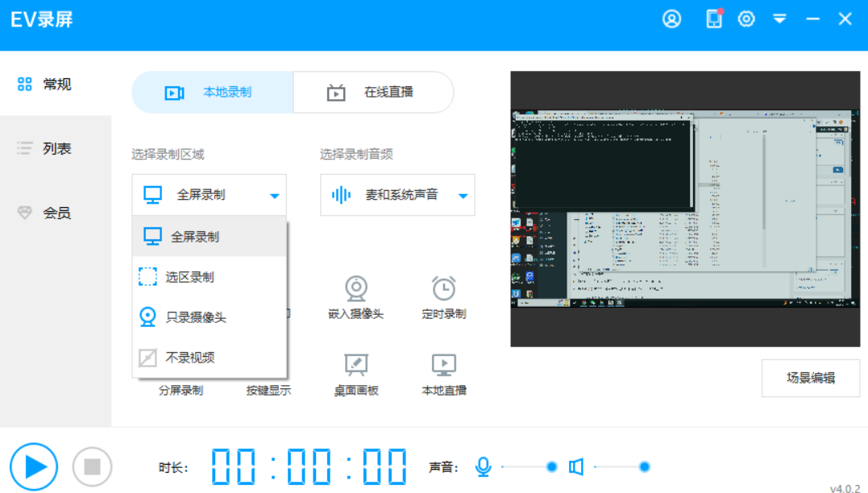This screenshot has height=493, width=868.
Task: Expand the 麦和系统声音 audio dropdown
Action: (x=397, y=195)
